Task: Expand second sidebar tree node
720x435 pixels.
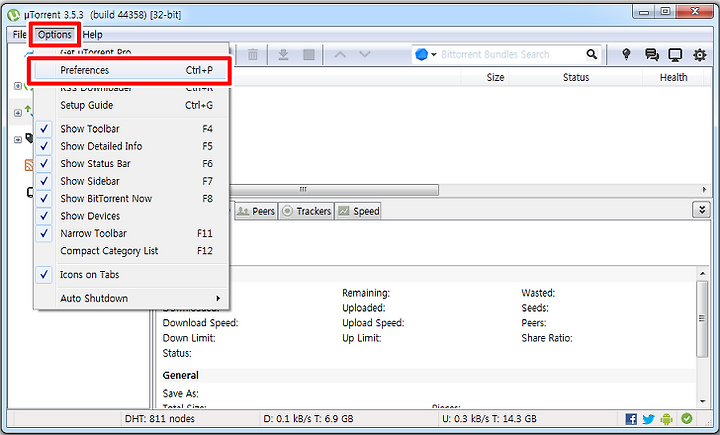Action: click(x=17, y=113)
